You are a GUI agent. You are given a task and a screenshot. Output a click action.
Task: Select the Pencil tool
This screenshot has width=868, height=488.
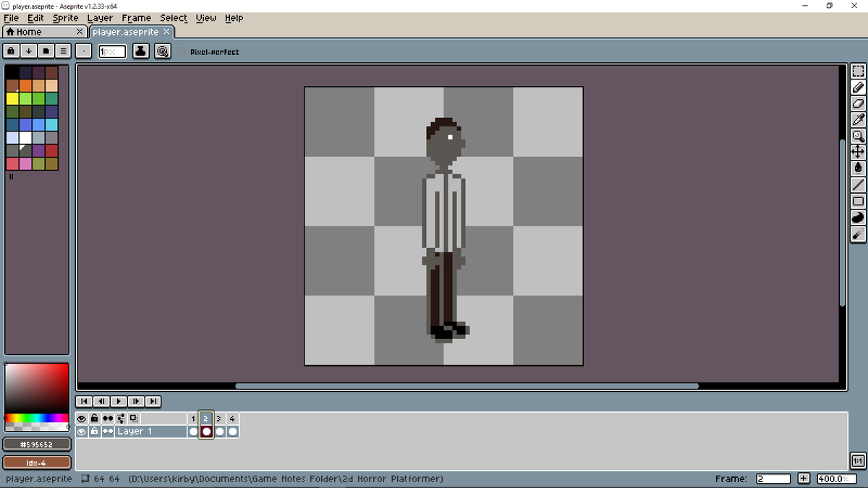(858, 87)
